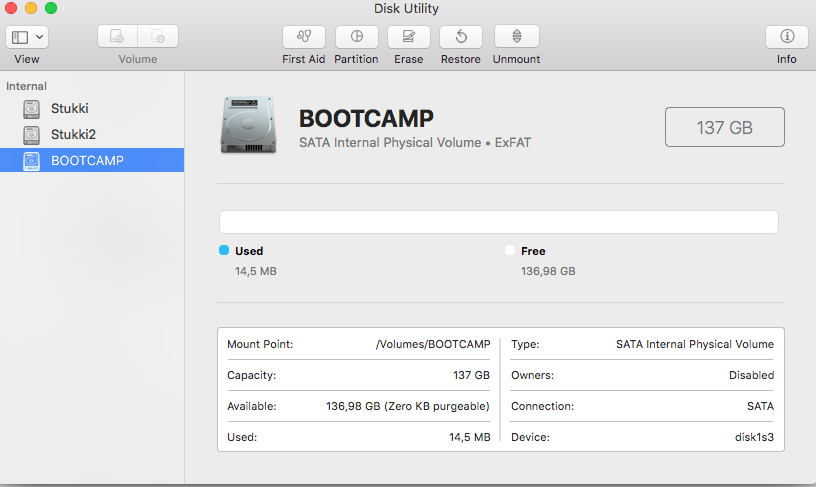
Task: Unmount the BOOTCAMP volume
Action: pos(516,37)
